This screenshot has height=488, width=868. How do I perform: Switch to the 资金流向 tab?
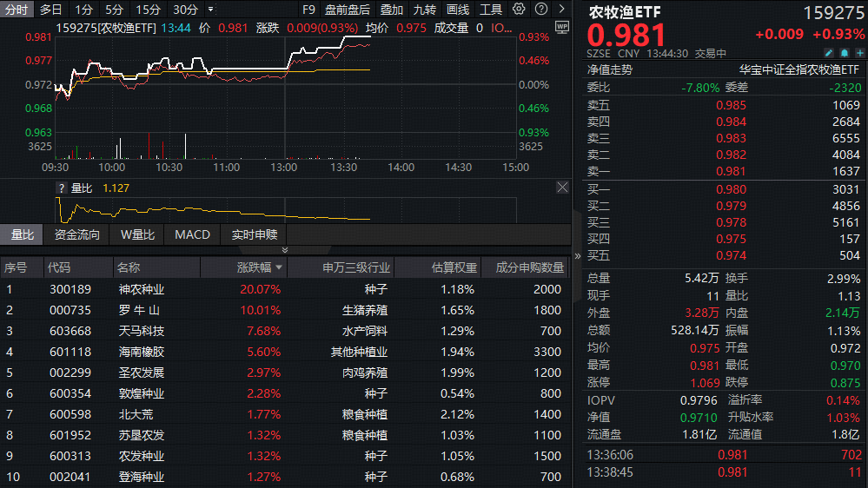point(77,234)
